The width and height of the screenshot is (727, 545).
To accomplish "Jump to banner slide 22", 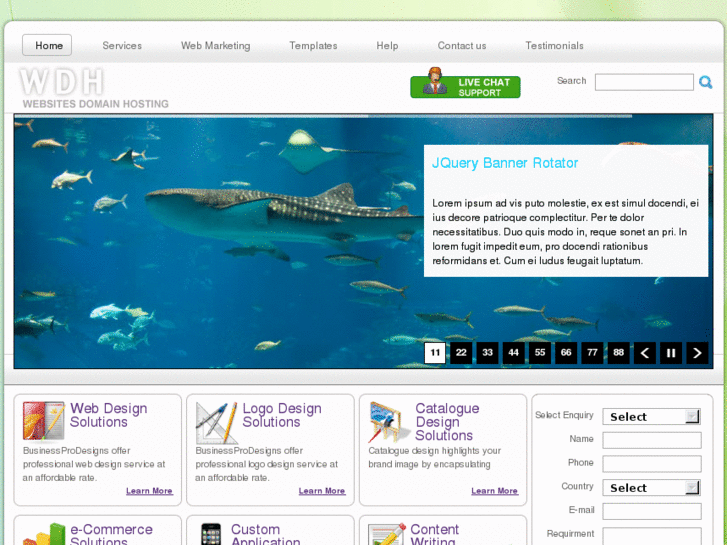I will click(461, 353).
